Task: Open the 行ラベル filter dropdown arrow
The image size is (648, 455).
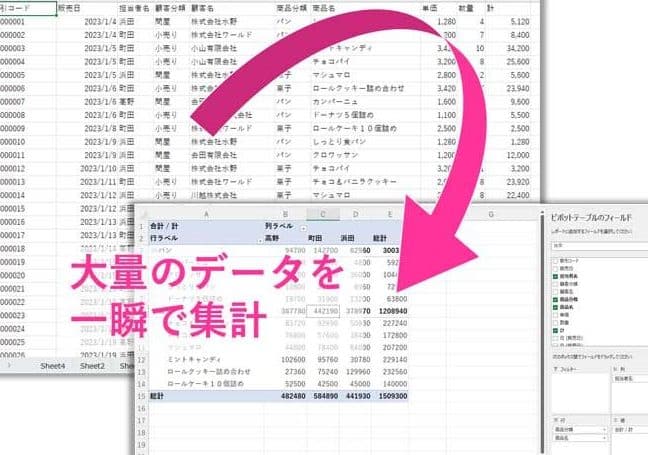Action: pyautogui.click(x=261, y=239)
